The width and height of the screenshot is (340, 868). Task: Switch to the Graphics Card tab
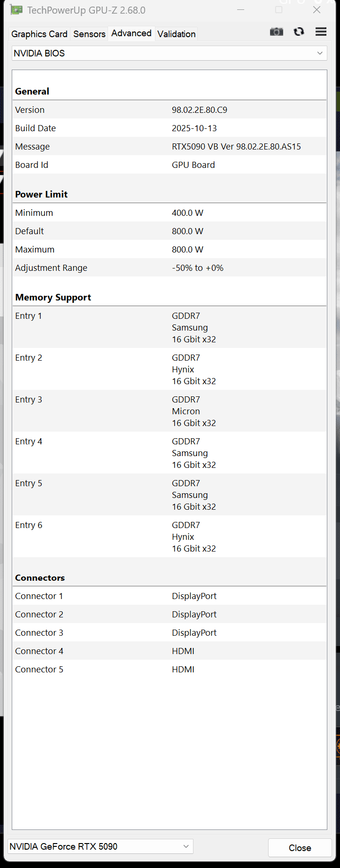pos(39,34)
